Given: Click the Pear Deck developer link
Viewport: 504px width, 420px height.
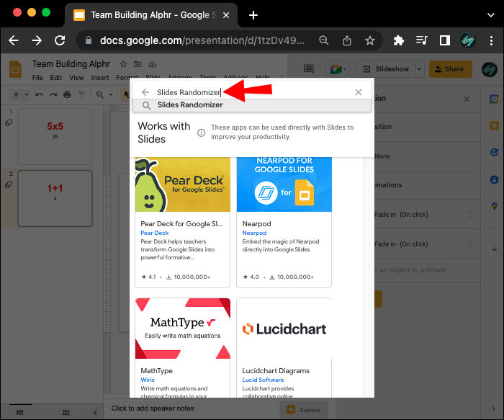Looking at the screenshot, I should (x=155, y=233).
